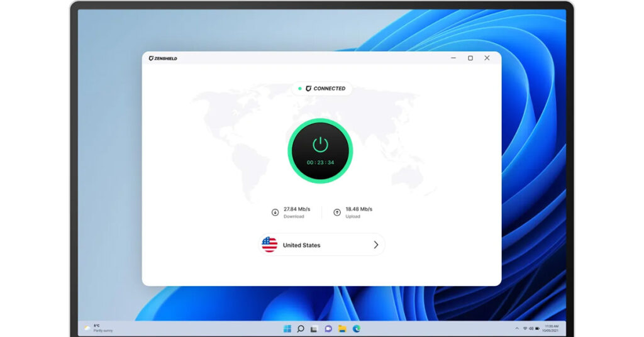The height and width of the screenshot is (337, 644).
Task: Maximize the ZenShield window
Action: [470, 58]
